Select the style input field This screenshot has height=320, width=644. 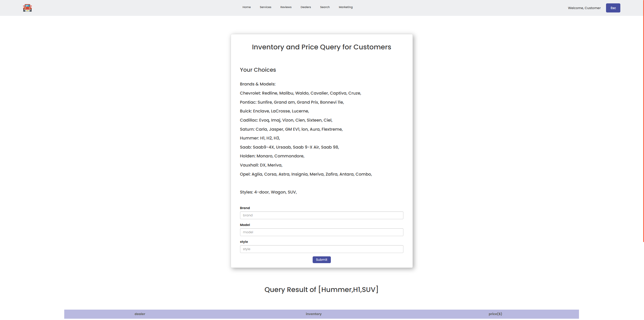coord(321,249)
